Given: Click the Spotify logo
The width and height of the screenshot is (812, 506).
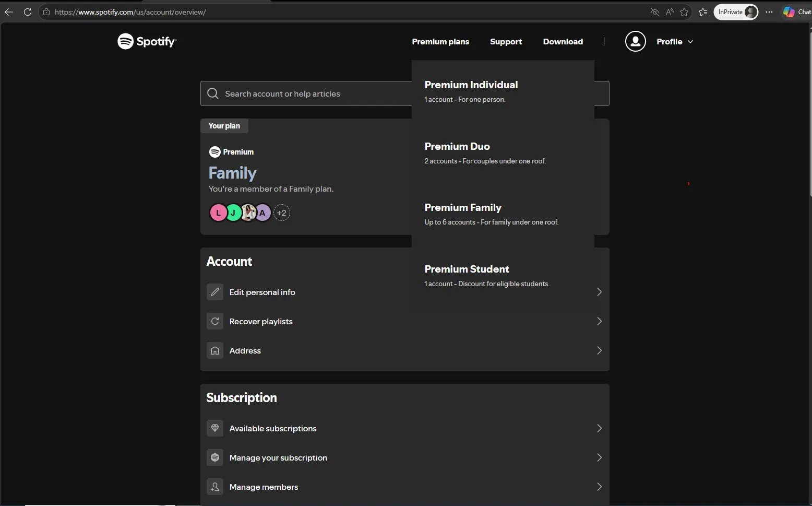Looking at the screenshot, I should click(x=147, y=41).
